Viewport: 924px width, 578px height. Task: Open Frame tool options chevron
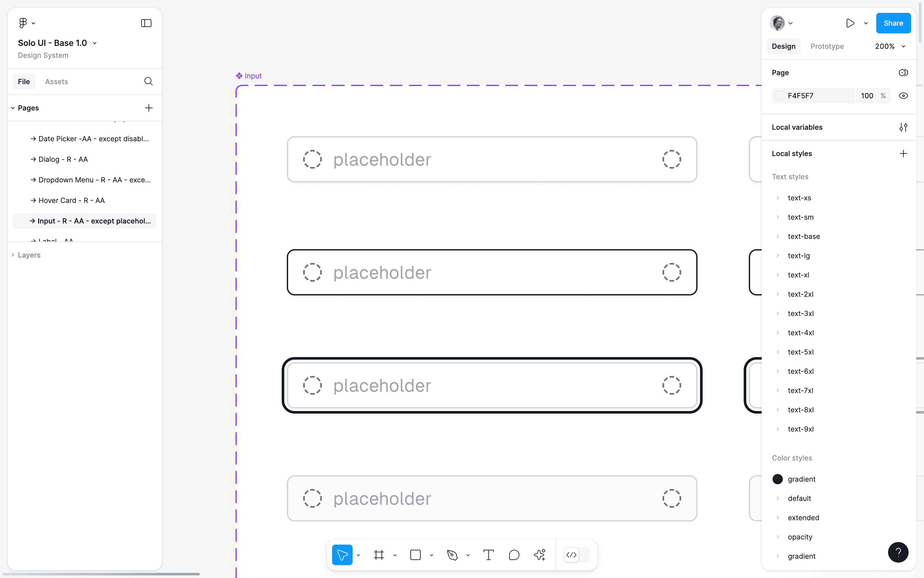click(395, 555)
